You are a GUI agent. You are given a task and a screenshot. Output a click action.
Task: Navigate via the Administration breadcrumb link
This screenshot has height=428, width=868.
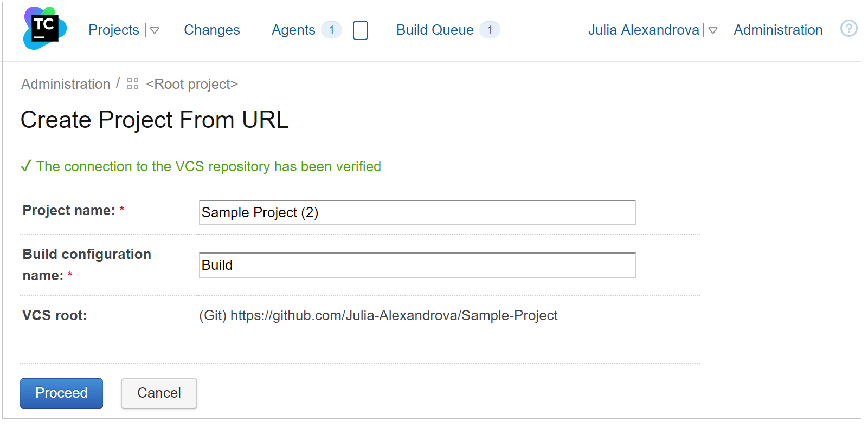pos(65,84)
